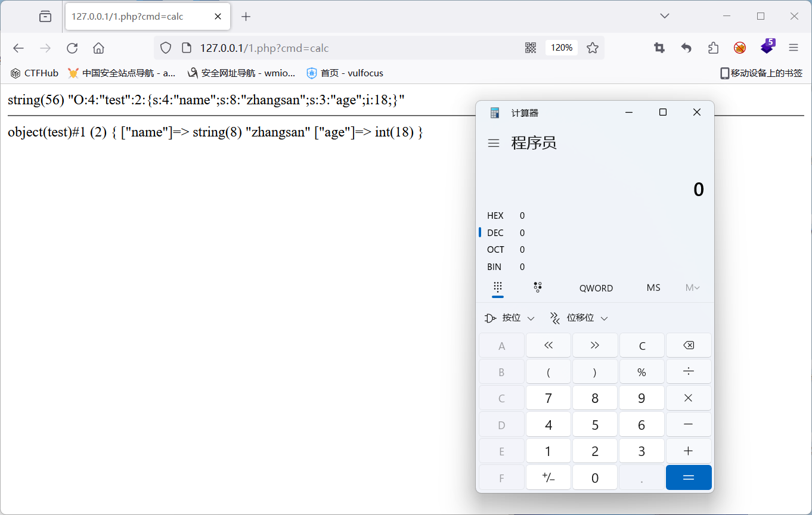Open a new browser tab

[x=246, y=17]
